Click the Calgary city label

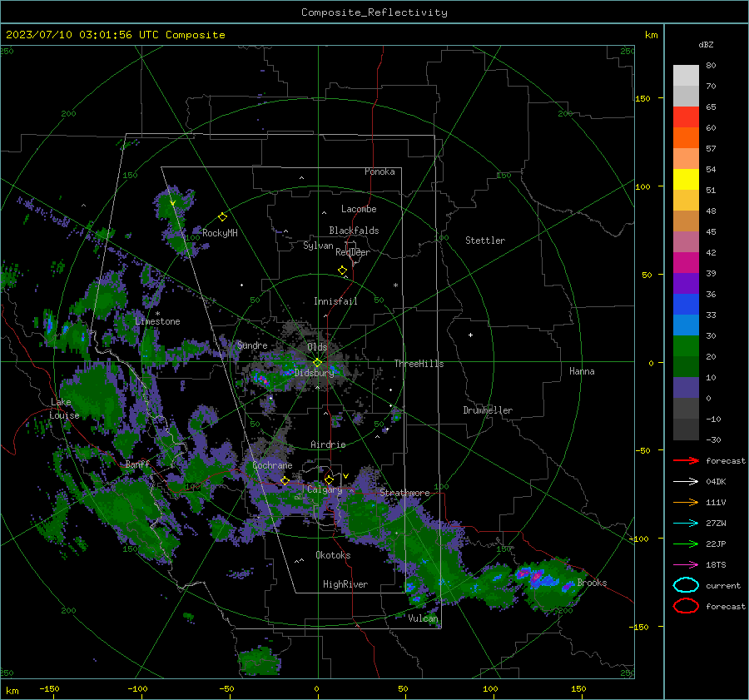click(x=325, y=489)
